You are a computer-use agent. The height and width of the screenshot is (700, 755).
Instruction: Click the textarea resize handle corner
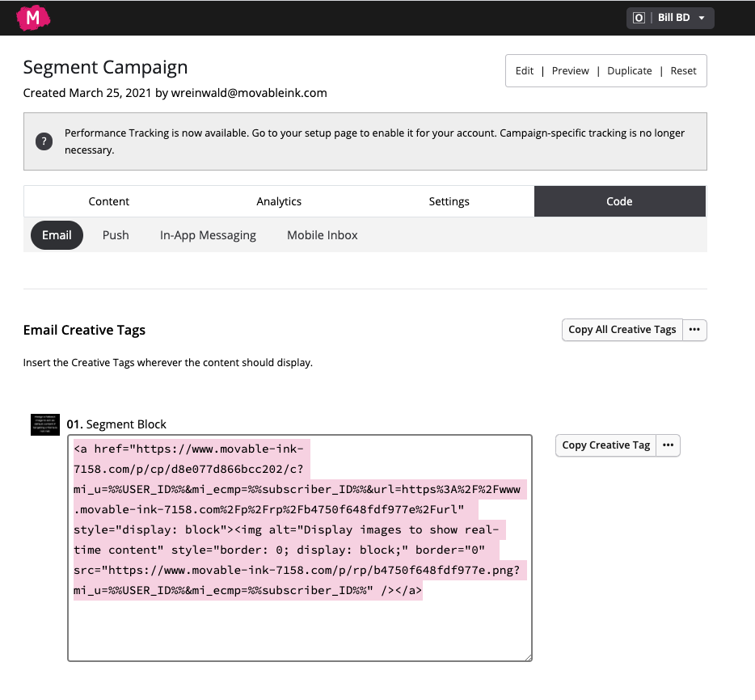[528, 657]
